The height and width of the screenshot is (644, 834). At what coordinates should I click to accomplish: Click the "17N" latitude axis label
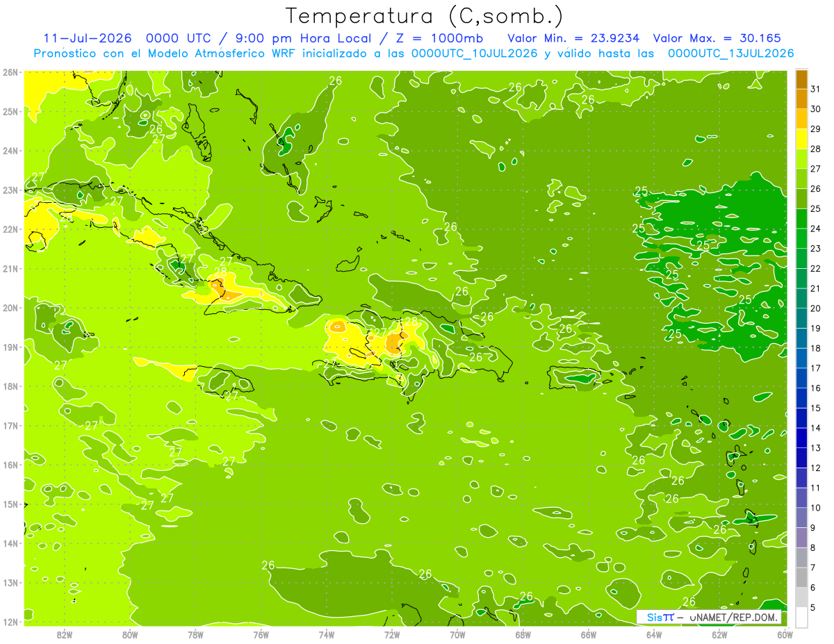tap(10, 426)
